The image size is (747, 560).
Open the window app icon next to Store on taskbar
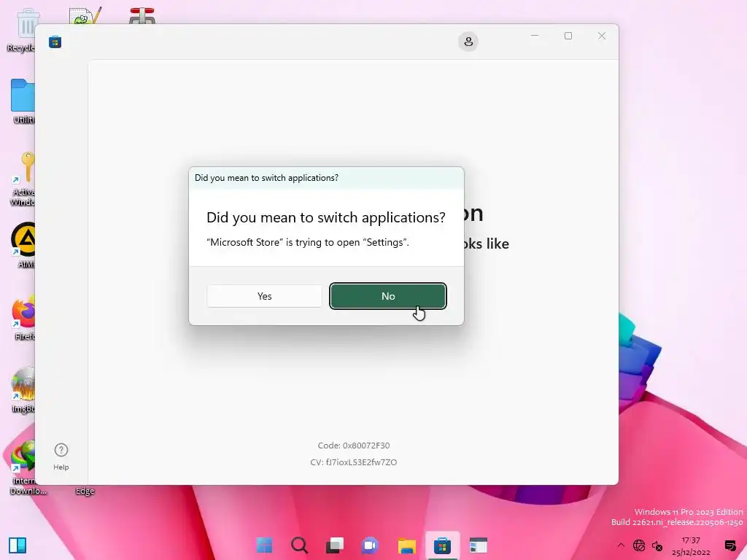click(479, 545)
